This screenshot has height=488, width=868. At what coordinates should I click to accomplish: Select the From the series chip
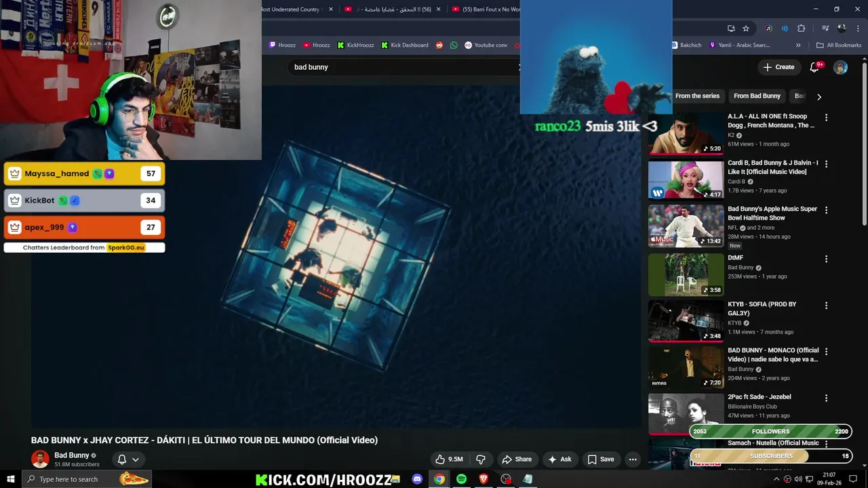tap(697, 96)
